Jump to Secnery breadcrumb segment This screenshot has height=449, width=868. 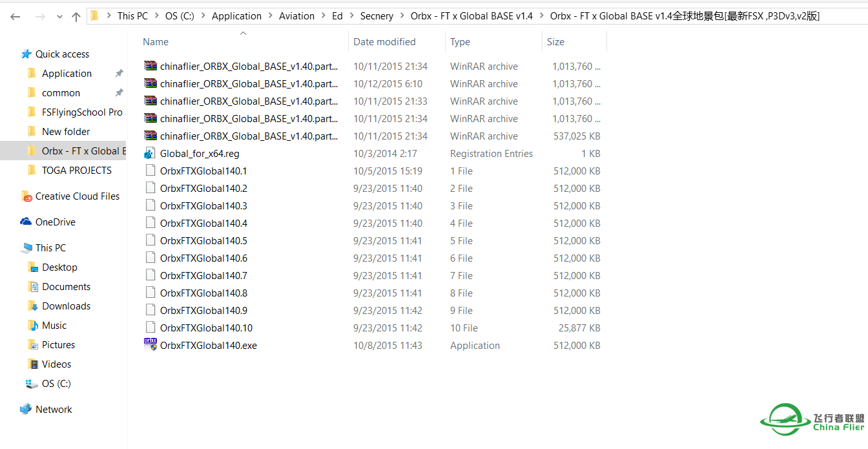pyautogui.click(x=377, y=16)
